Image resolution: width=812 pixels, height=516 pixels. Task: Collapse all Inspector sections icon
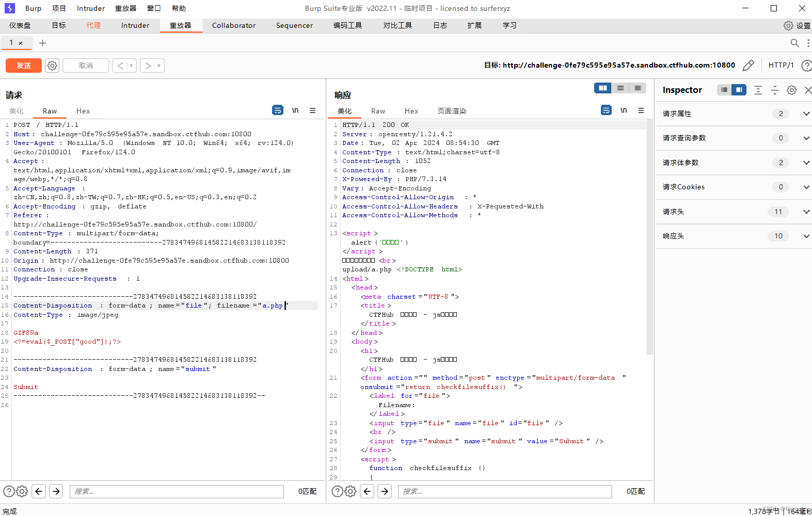[x=775, y=90]
